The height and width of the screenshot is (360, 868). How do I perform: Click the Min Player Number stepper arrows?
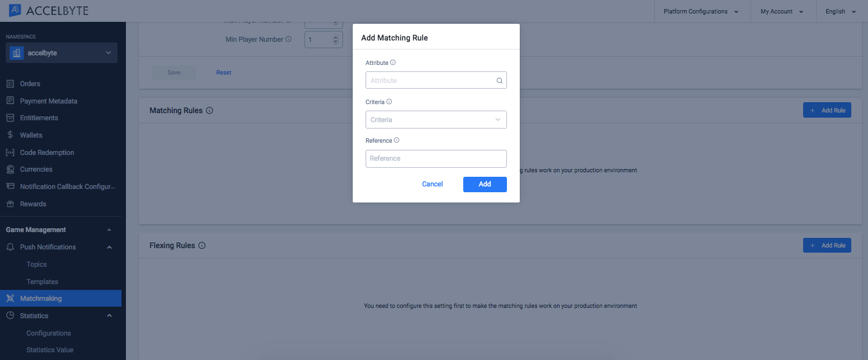(x=335, y=40)
